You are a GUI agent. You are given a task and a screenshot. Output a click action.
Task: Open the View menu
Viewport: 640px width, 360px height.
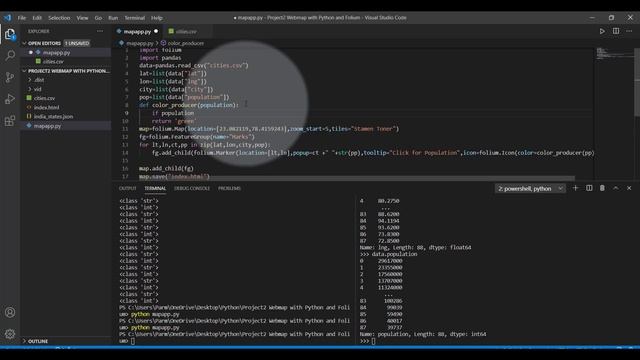point(82,18)
